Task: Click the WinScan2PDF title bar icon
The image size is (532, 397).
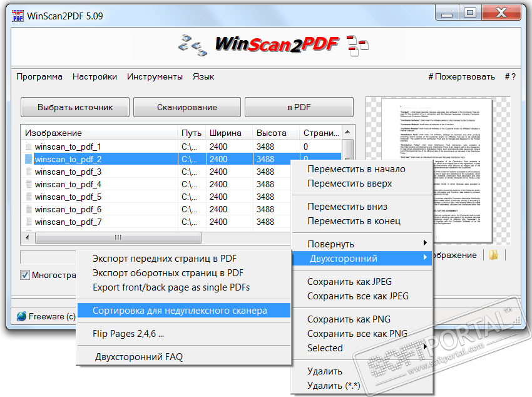Action: coord(18,16)
